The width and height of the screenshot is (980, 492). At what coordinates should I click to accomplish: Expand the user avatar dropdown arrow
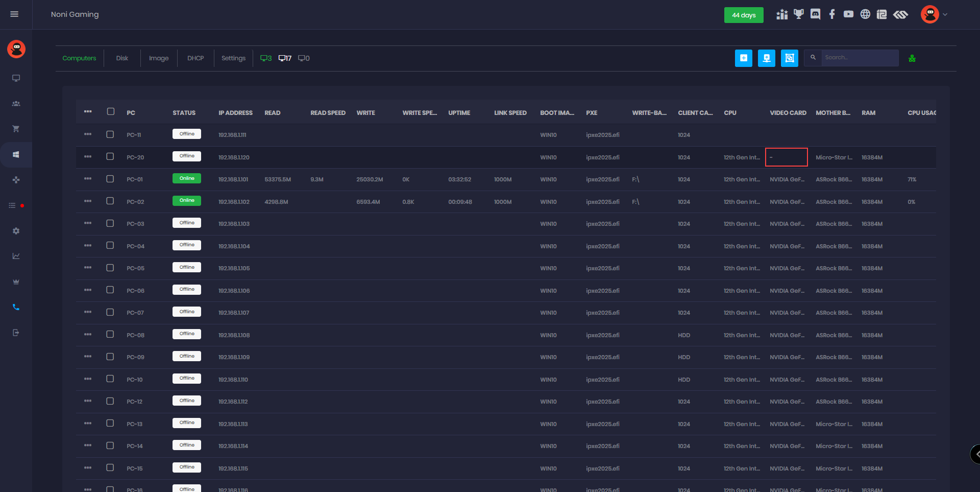[945, 15]
